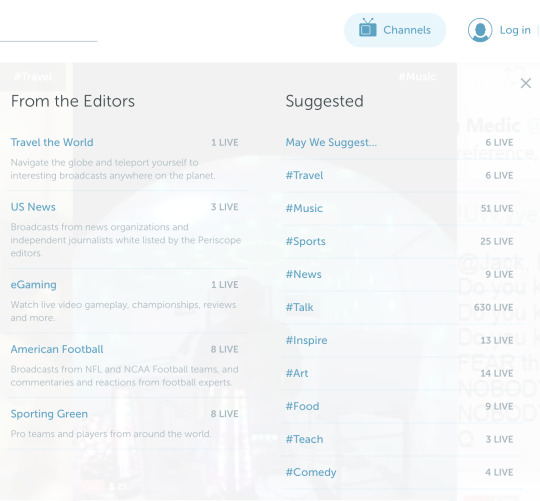Click the 'Broadcasts from news organizations' description
This screenshot has width=540, height=501.
click(126, 240)
